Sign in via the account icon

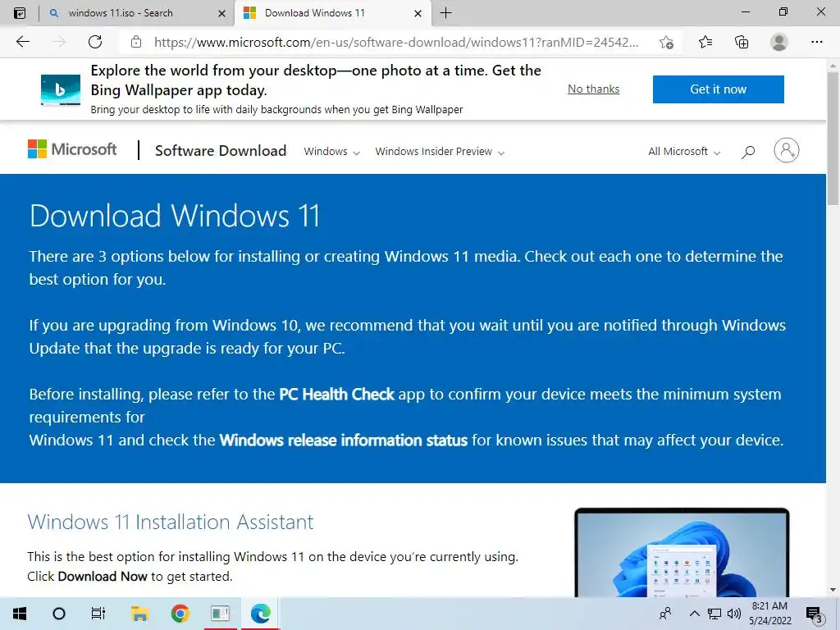pos(787,150)
